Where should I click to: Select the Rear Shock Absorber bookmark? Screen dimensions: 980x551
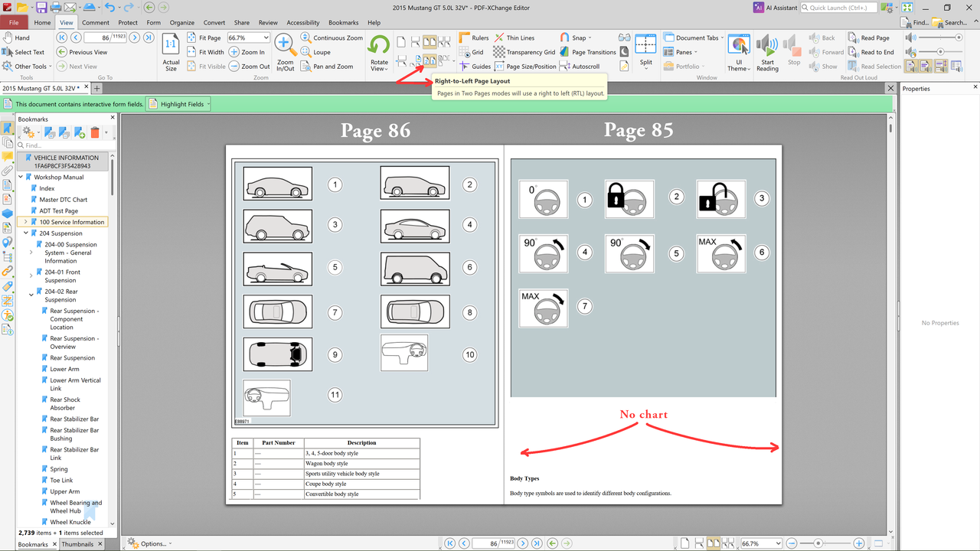coord(65,404)
